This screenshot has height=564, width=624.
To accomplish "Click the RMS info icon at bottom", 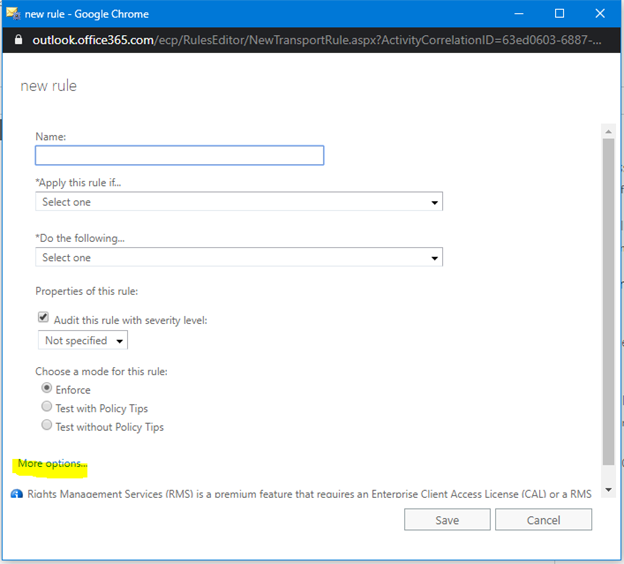I will tap(17, 494).
